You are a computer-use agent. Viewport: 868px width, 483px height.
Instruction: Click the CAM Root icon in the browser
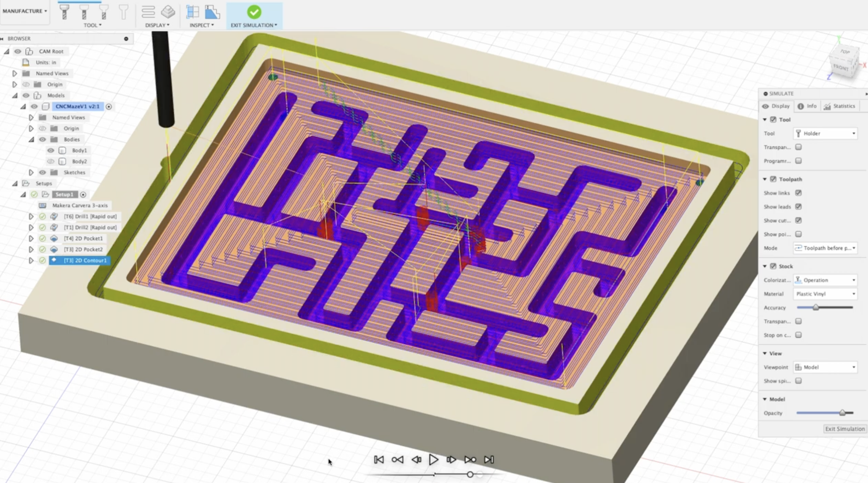pos(30,51)
